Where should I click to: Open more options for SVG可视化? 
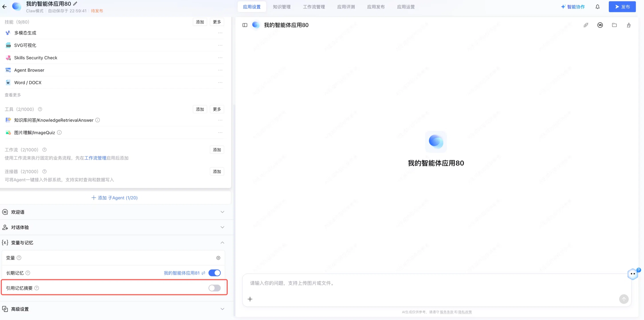(220, 45)
